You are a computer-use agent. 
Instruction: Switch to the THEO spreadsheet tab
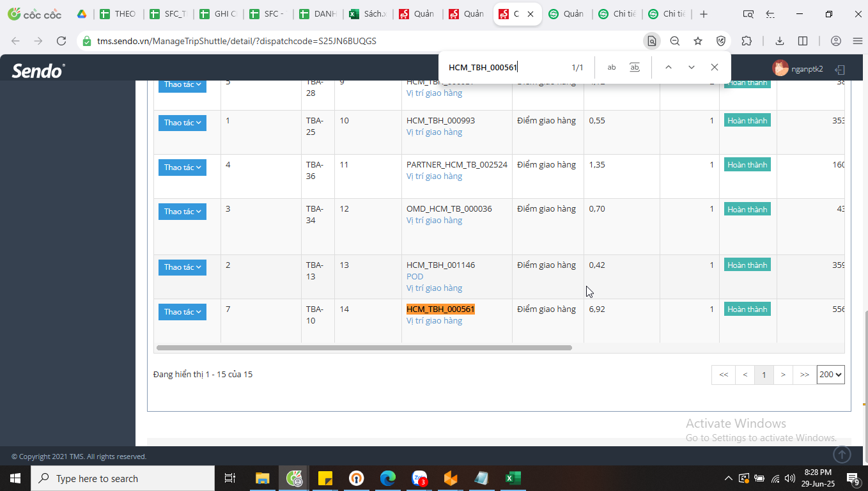click(118, 14)
